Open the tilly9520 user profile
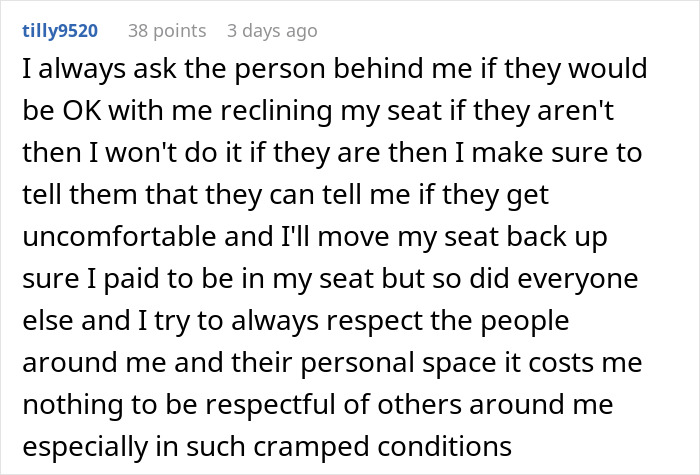700x475 pixels. click(59, 31)
